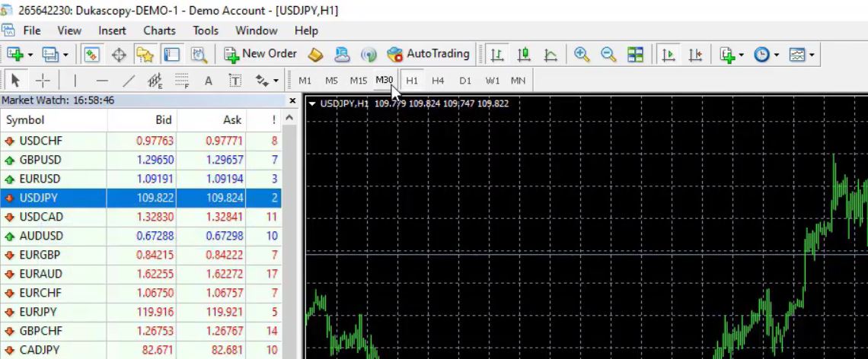Click the Periods clock icon
The image size is (868, 359).
(x=761, y=54)
